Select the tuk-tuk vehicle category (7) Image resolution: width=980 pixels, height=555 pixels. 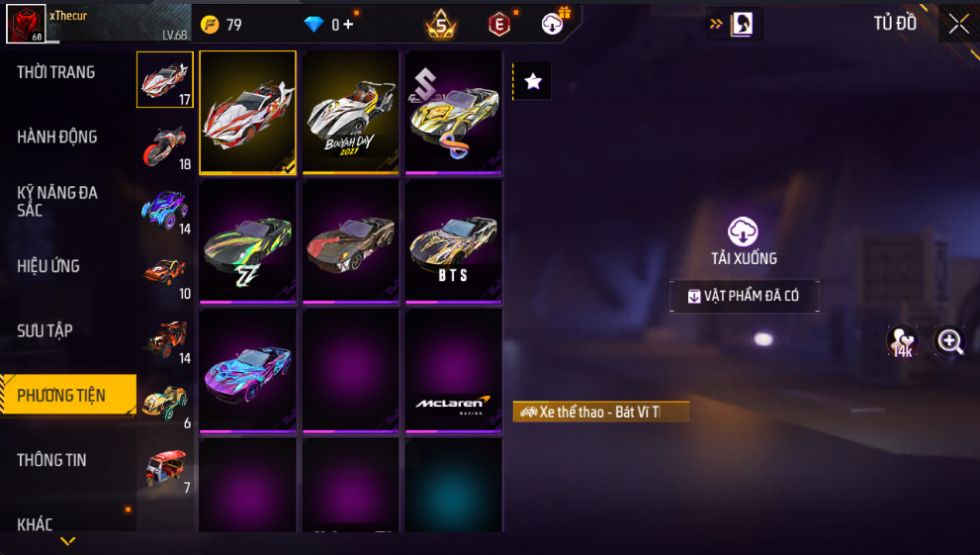pyautogui.click(x=166, y=470)
